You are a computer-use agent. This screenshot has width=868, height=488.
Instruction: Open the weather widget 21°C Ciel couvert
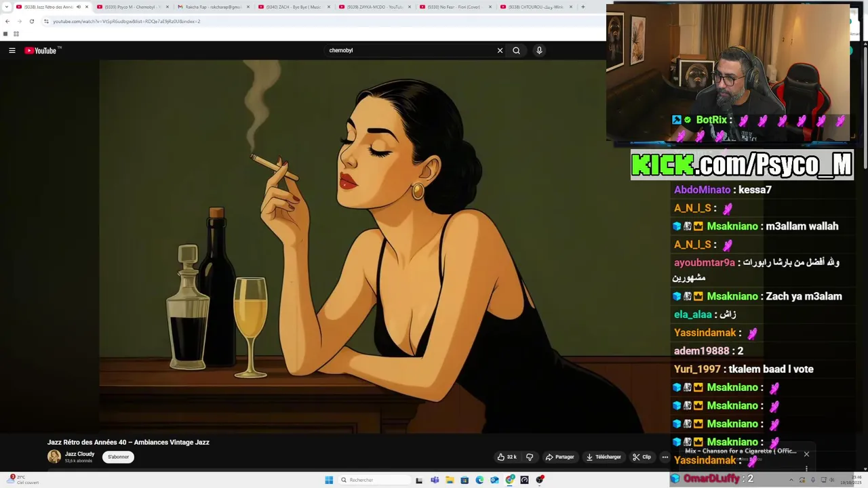[22, 480]
